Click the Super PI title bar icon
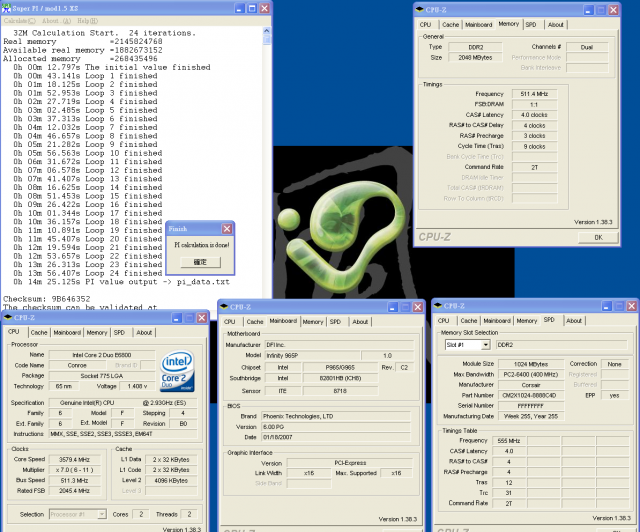 tap(6, 8)
